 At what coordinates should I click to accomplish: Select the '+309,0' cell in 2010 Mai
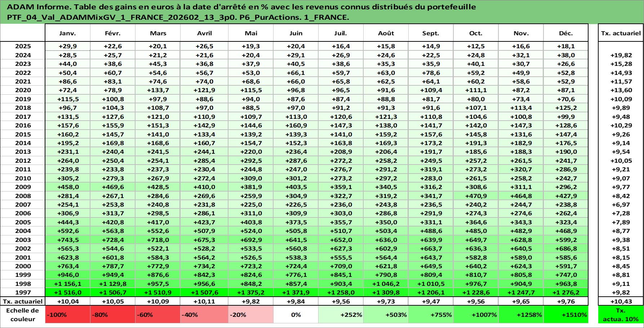click(251, 178)
